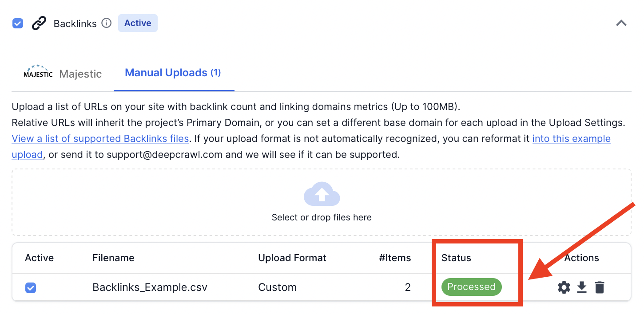Click the Active status badge

coord(138,23)
